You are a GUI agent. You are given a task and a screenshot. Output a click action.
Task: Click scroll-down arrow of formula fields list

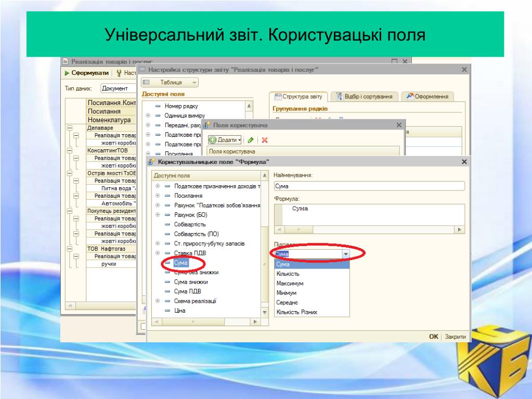[265, 313]
